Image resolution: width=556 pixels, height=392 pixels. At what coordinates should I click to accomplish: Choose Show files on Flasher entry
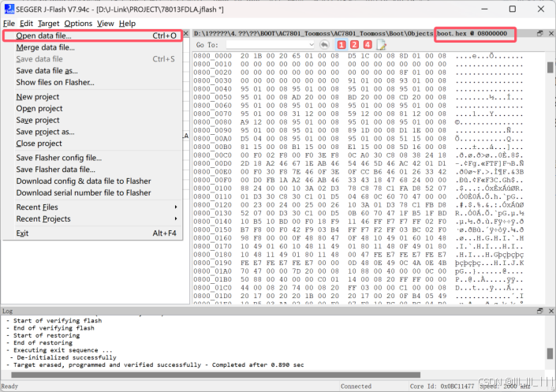pos(93,82)
